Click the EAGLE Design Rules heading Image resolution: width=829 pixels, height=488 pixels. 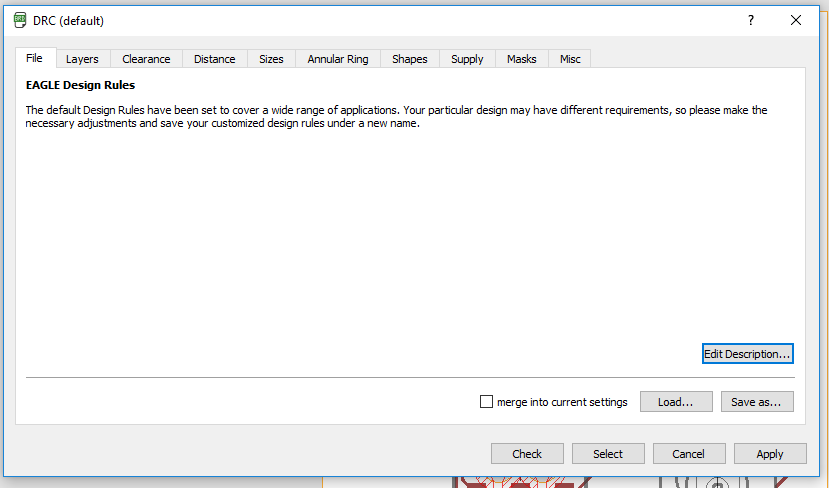(x=80, y=85)
